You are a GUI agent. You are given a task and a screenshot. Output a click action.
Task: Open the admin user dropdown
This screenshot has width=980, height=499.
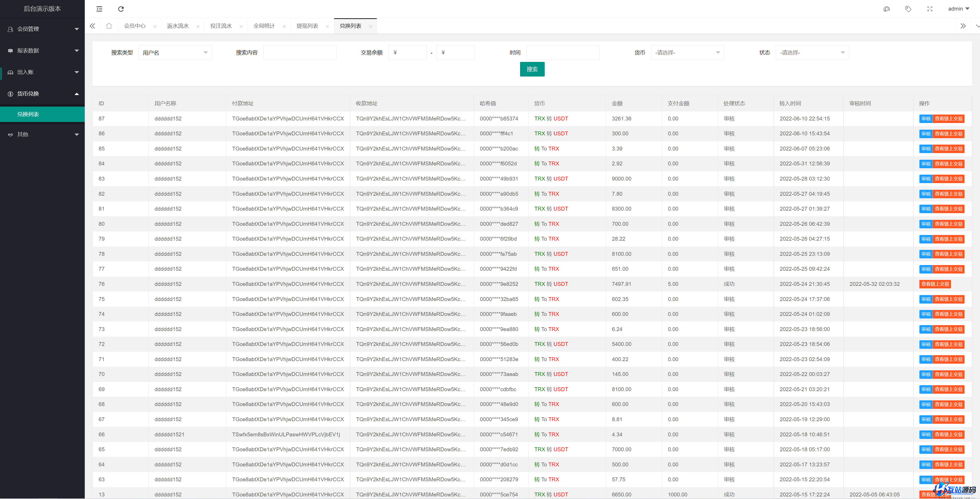tap(958, 9)
